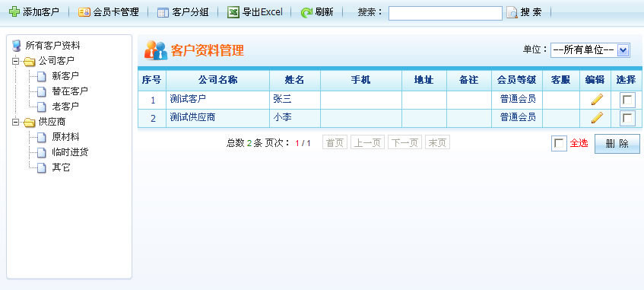This screenshot has width=644, height=290.
Task: Click the page icon beside 临时进货
Action: tap(42, 152)
